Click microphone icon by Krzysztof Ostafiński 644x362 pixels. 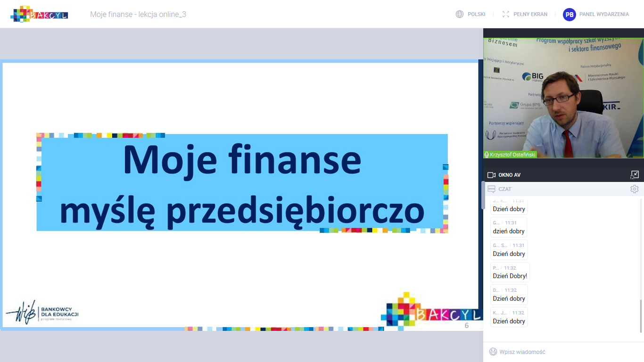click(487, 155)
